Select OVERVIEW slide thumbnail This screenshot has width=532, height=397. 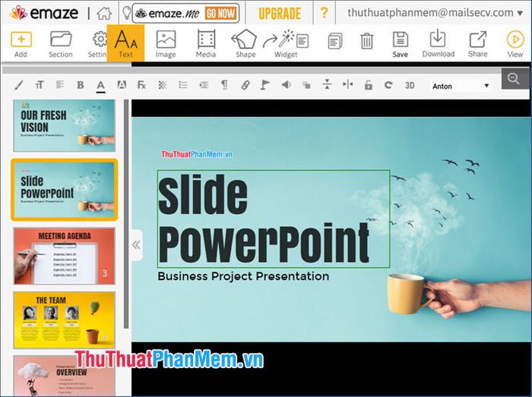[64, 376]
